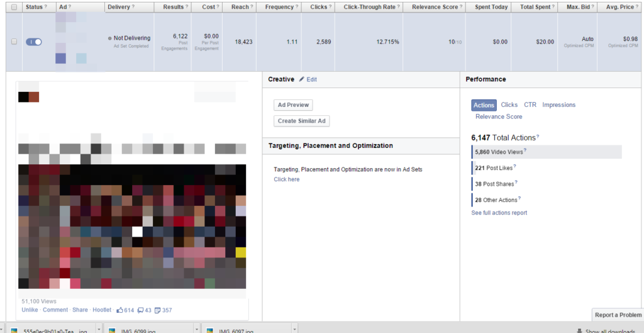644x333 pixels.
Task: Show help for the Cost column
Action: [x=218, y=7]
